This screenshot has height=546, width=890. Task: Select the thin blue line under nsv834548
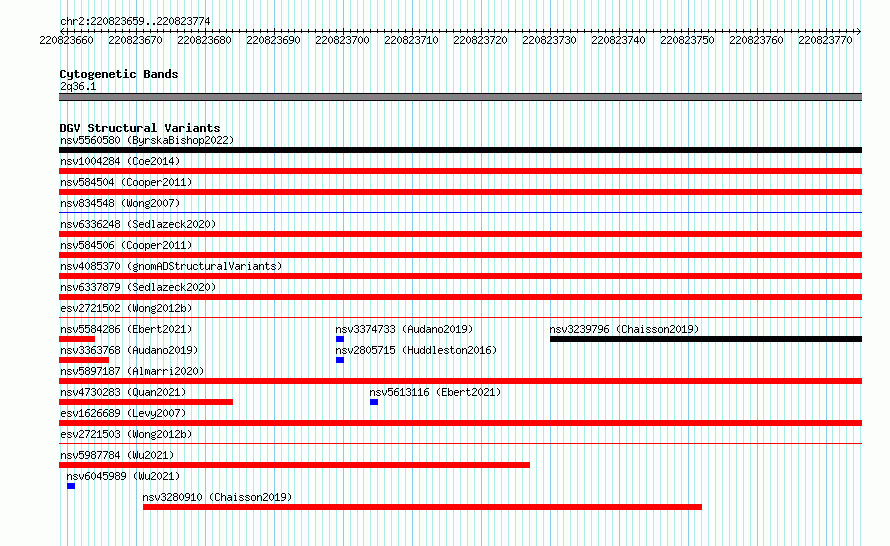[x=460, y=212]
